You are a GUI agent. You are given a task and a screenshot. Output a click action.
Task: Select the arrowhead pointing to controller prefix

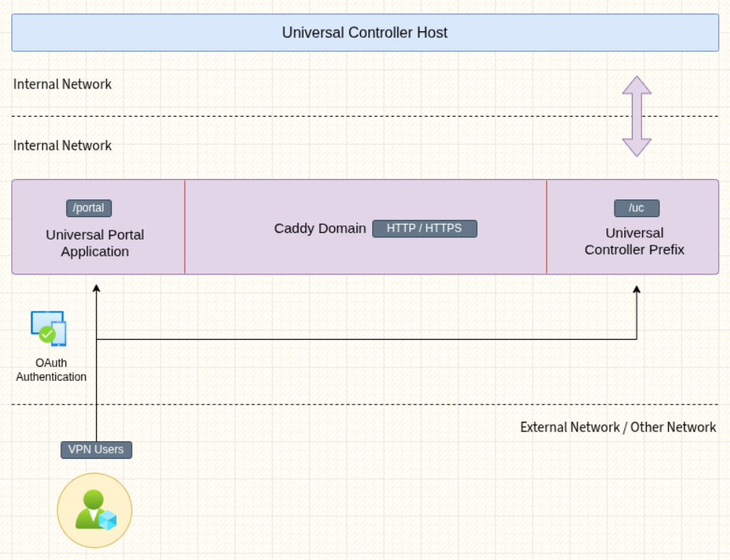click(x=636, y=289)
